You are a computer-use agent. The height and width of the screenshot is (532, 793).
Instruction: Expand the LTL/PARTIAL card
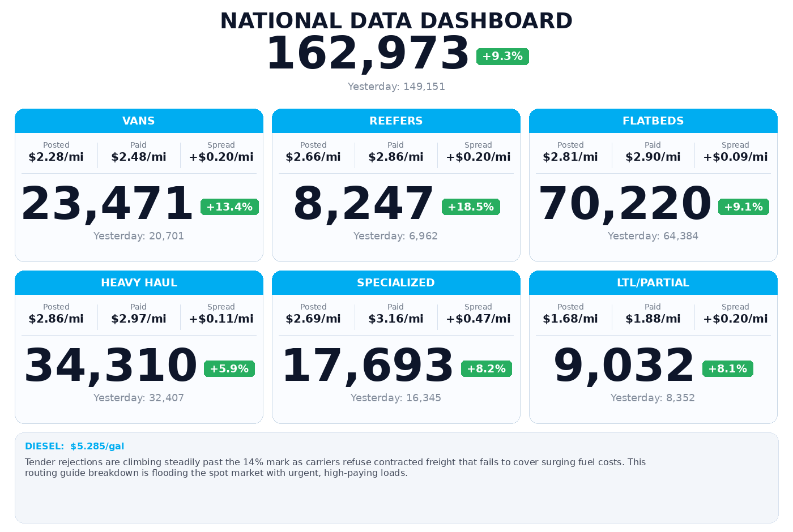[653, 282]
